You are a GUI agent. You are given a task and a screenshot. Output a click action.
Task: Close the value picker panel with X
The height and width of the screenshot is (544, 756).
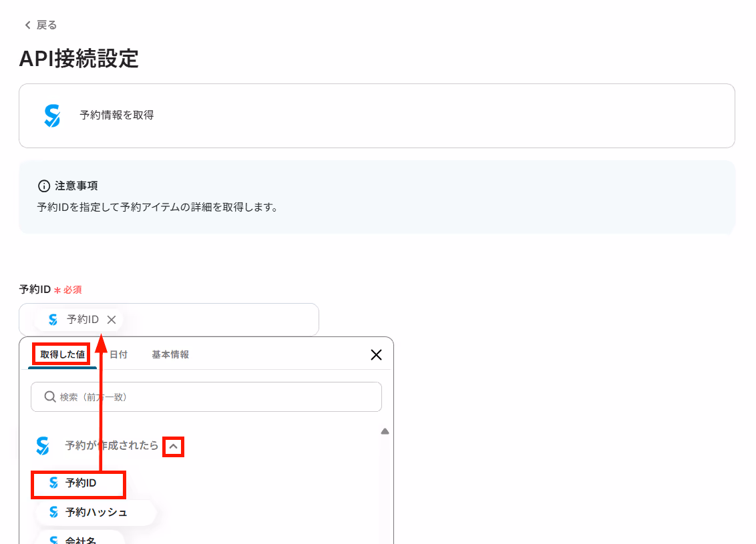376,354
